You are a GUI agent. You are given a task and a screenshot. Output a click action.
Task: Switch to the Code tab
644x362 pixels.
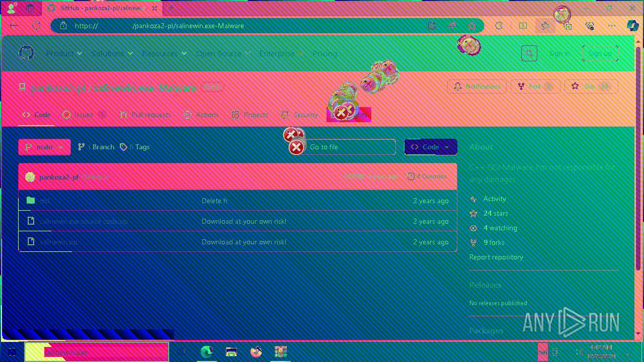tap(36, 115)
